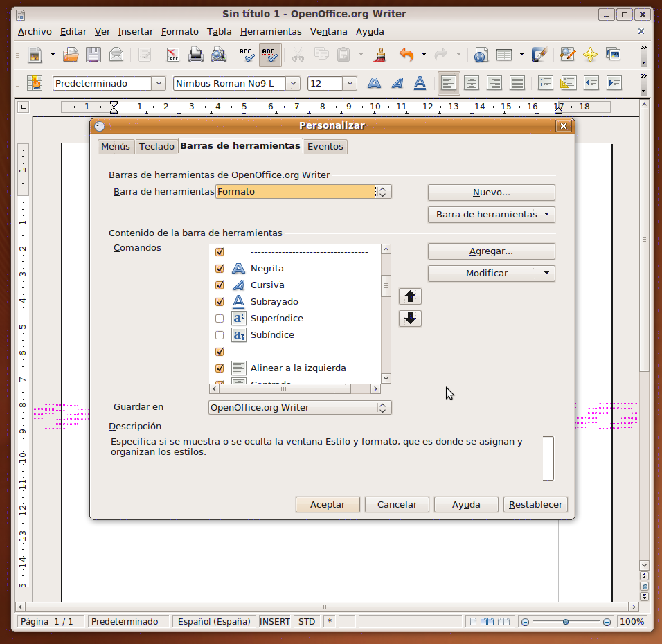The height and width of the screenshot is (644, 662).
Task: Insert a table with the table icon
Action: click(504, 55)
